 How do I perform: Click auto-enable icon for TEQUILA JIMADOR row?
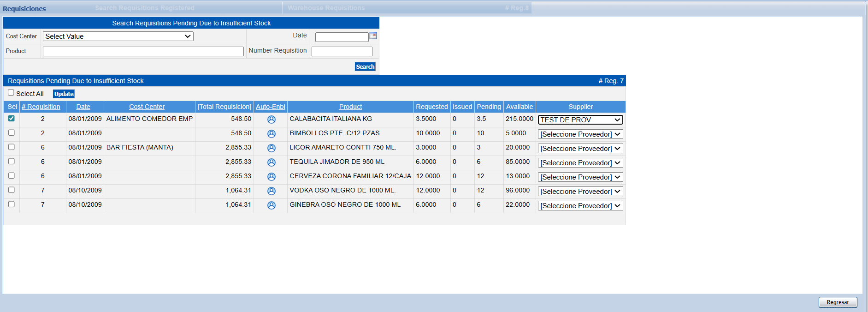click(x=272, y=162)
